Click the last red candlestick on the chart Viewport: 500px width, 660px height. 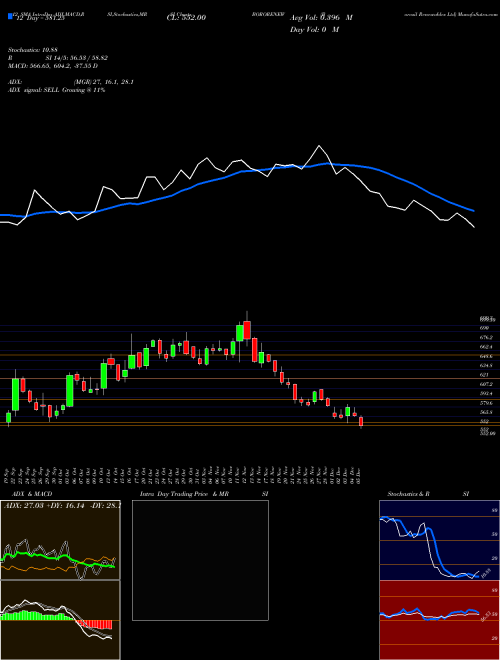(361, 422)
